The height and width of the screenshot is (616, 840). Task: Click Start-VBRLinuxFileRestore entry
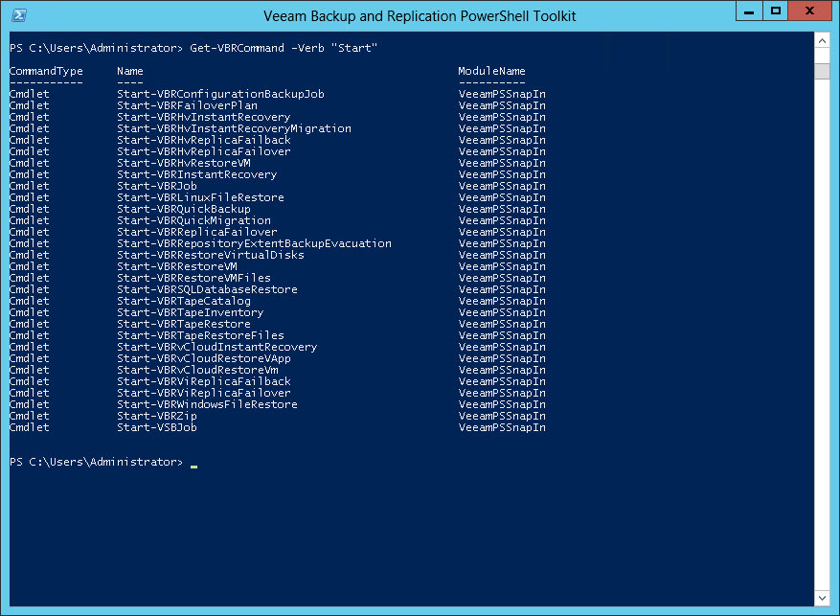coord(201,197)
